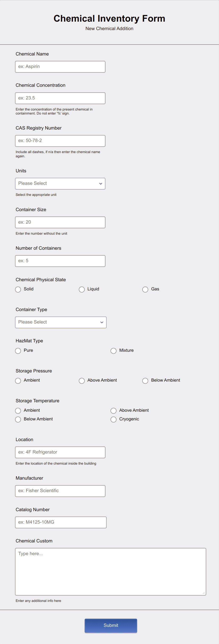Choose Mixture as the HazMat Type
This screenshot has height=644, width=219.
[x=113, y=351]
